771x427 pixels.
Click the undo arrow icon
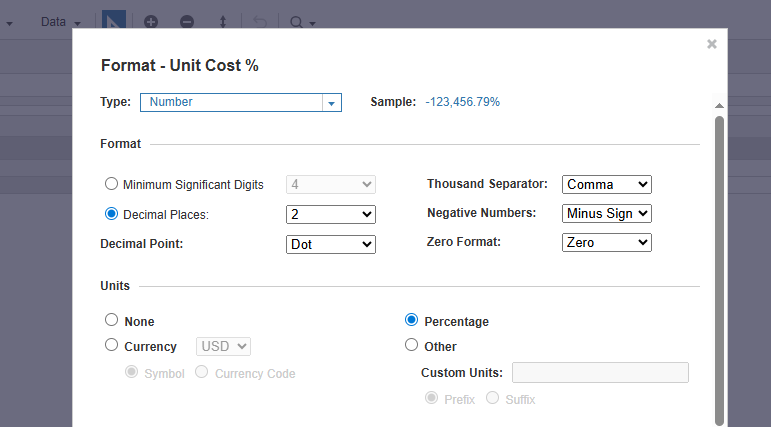pos(260,22)
